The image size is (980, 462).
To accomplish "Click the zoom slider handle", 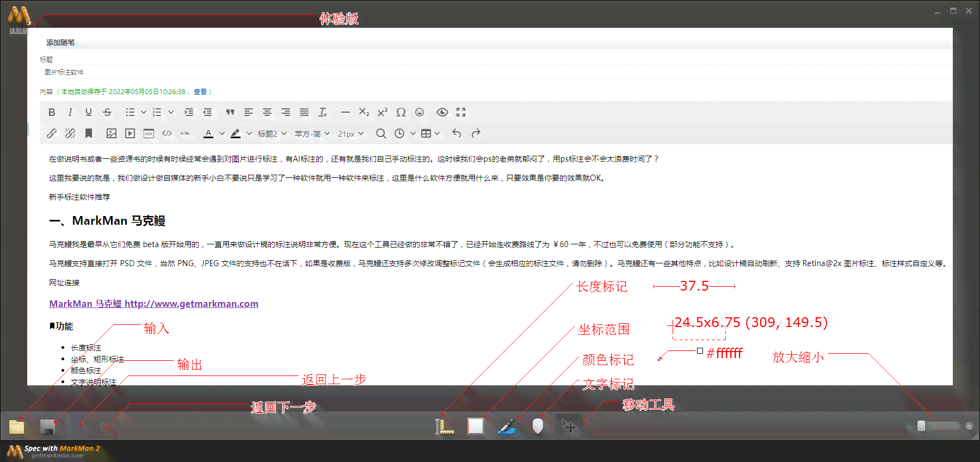I will click(x=921, y=426).
